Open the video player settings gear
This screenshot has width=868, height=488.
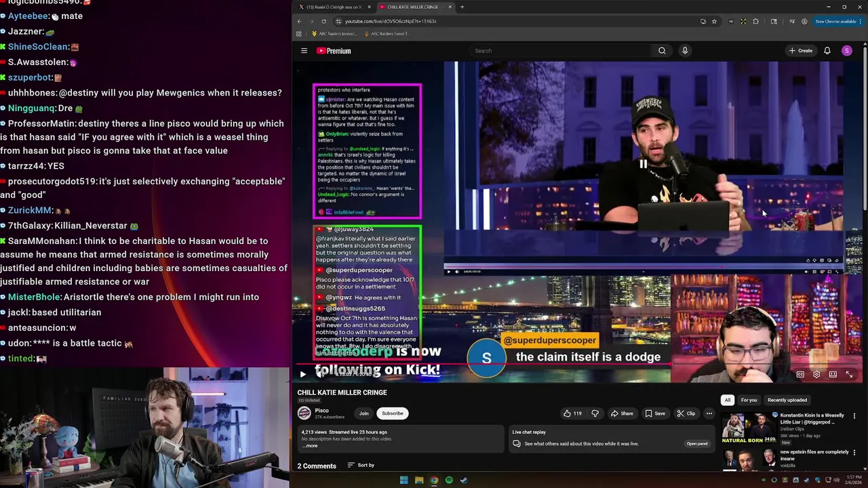pyautogui.click(x=816, y=374)
